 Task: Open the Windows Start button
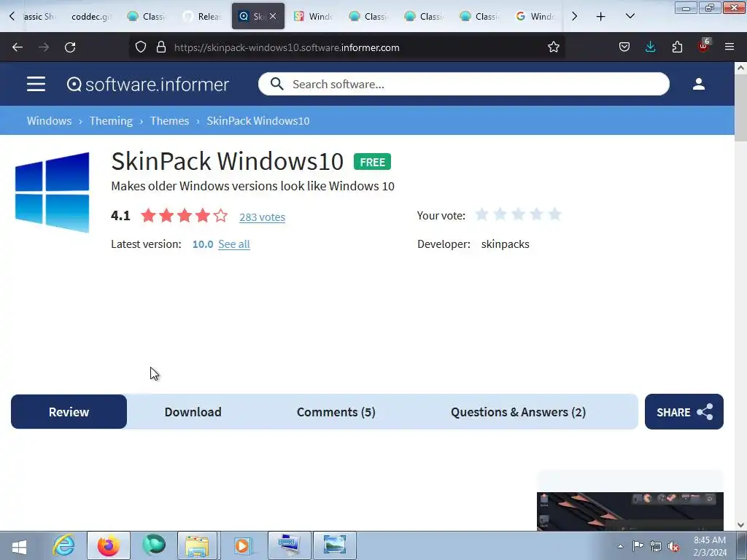coord(20,545)
